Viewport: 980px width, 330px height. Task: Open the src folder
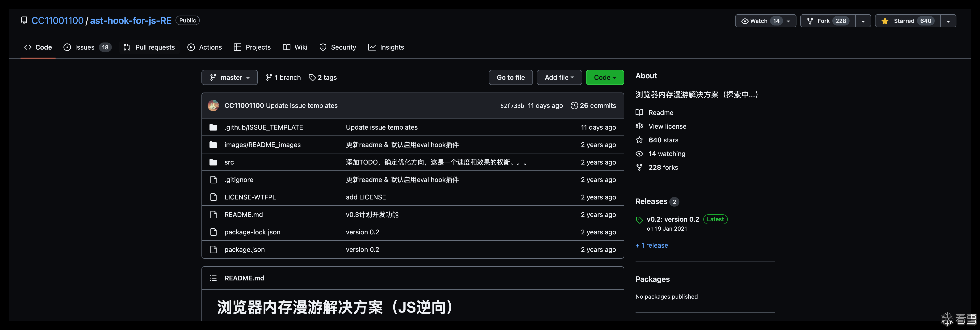(x=229, y=162)
